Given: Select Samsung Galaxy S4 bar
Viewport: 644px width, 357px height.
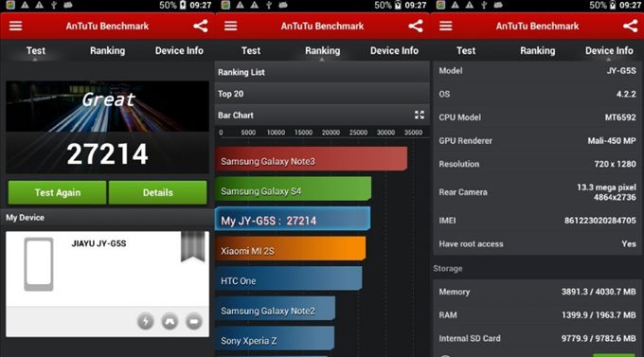Looking at the screenshot, I should [x=294, y=189].
